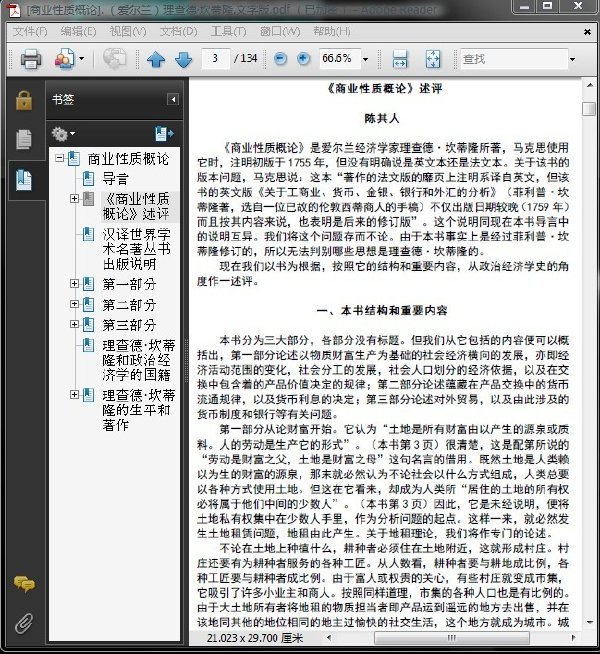Collapse the 书签 panel with arrow button
The image size is (600, 654).
pos(173,99)
